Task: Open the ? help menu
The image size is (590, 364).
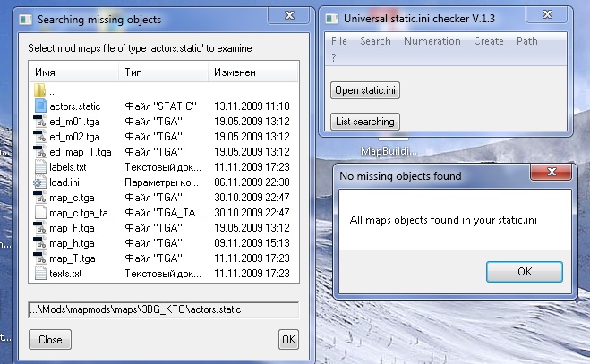Action: (333, 58)
